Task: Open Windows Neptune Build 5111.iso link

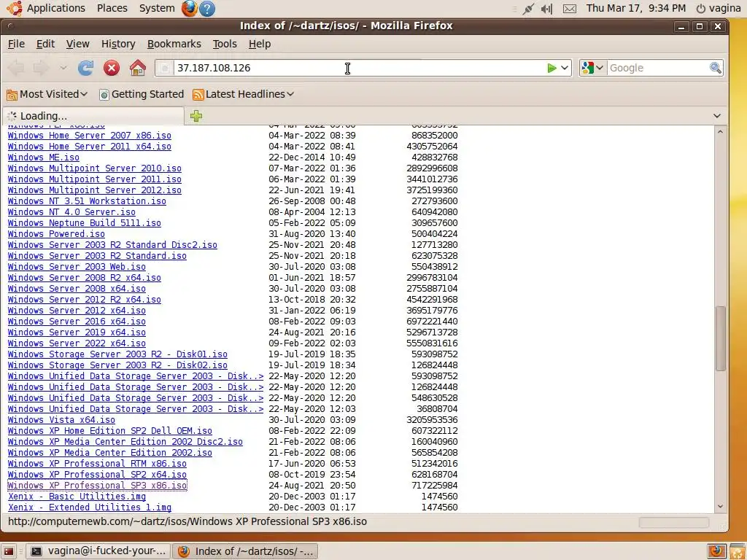Action: click(x=85, y=223)
